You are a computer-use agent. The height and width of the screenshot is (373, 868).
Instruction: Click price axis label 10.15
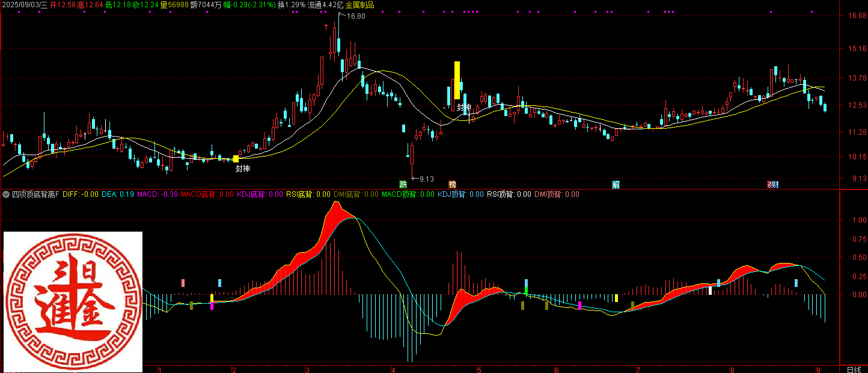(857, 157)
